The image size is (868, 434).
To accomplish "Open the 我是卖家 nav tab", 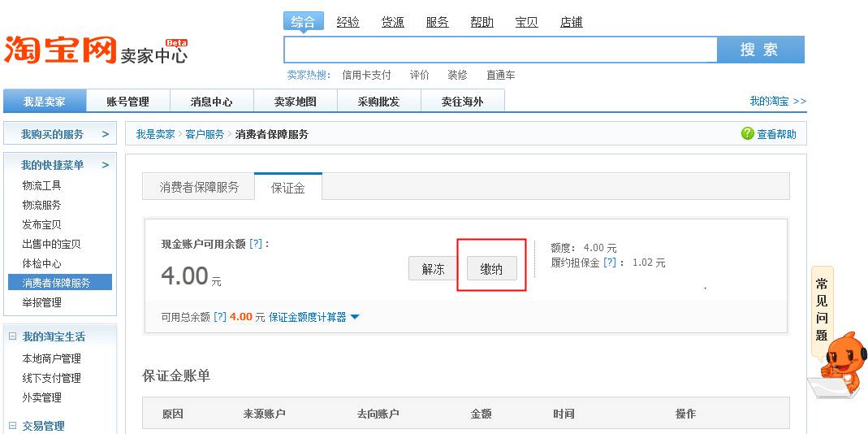I will (x=45, y=102).
